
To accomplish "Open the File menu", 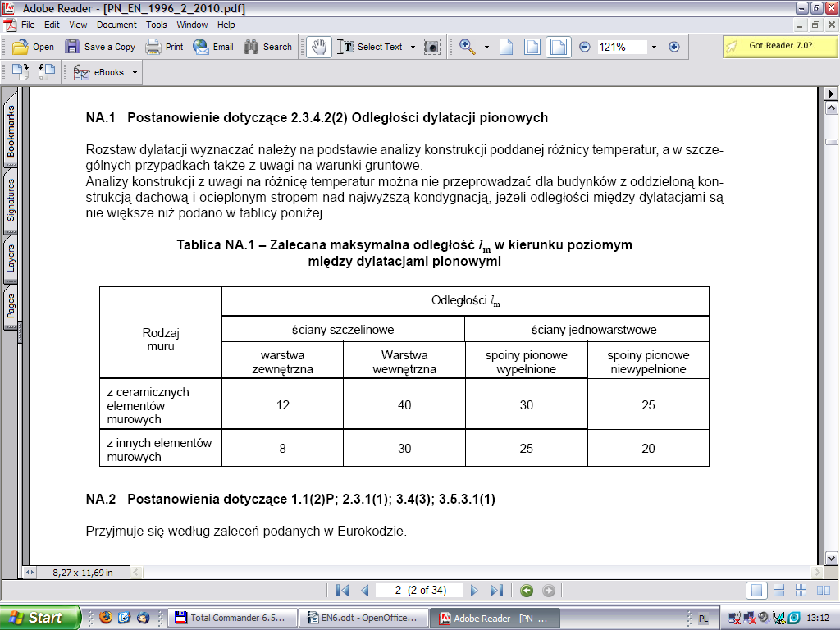I will click(x=28, y=25).
